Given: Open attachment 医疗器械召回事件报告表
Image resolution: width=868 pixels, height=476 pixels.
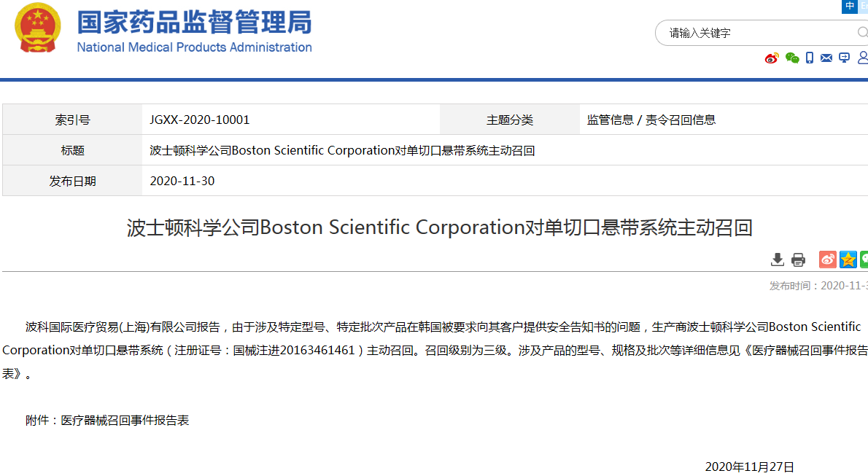Looking at the screenshot, I should coord(125,421).
